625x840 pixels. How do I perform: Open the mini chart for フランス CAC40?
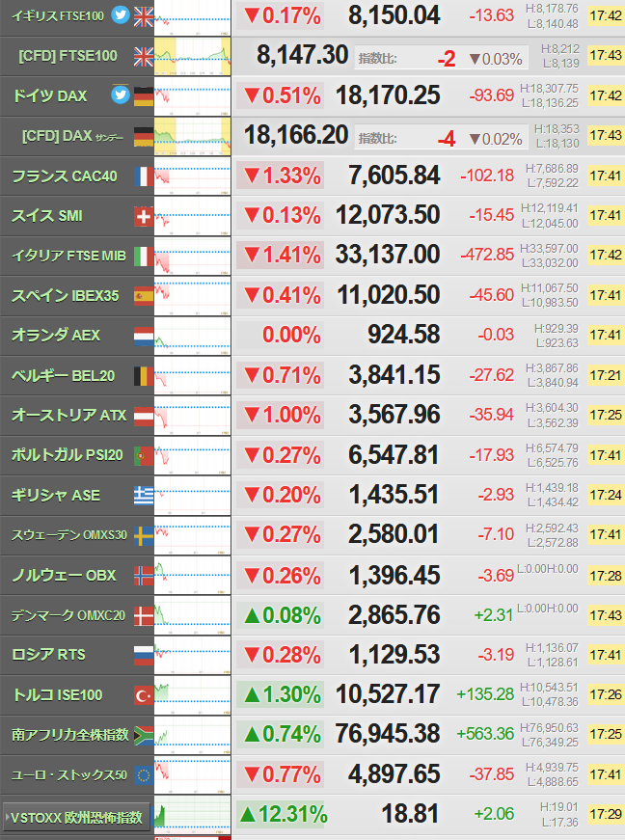tap(192, 176)
